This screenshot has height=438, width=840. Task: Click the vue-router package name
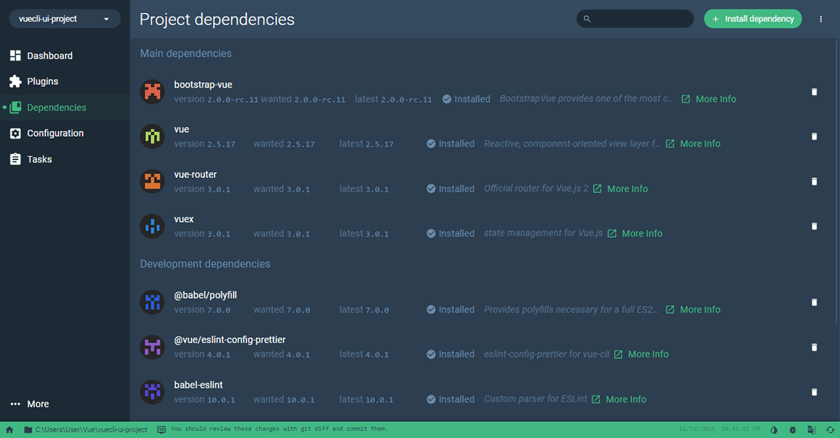195,175
